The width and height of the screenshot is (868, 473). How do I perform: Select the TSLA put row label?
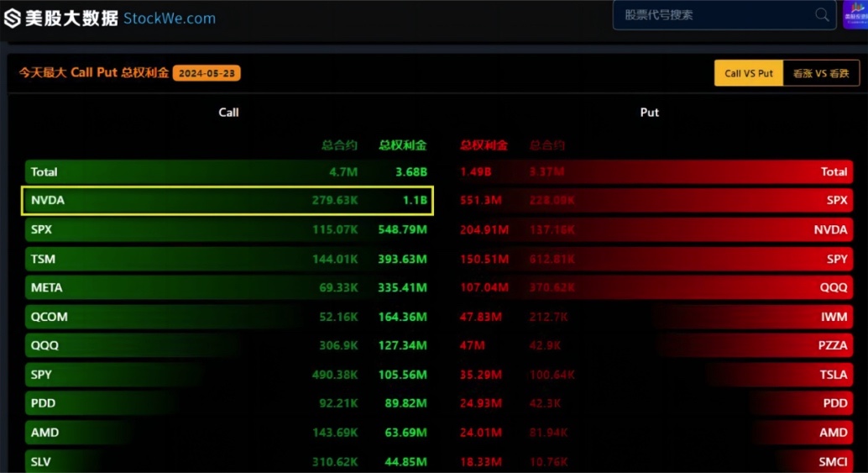(833, 375)
